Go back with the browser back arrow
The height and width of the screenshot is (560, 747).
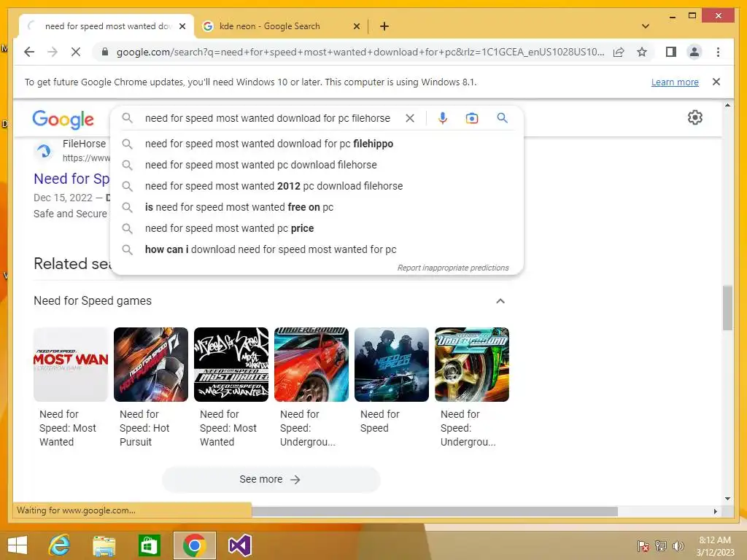pos(29,52)
